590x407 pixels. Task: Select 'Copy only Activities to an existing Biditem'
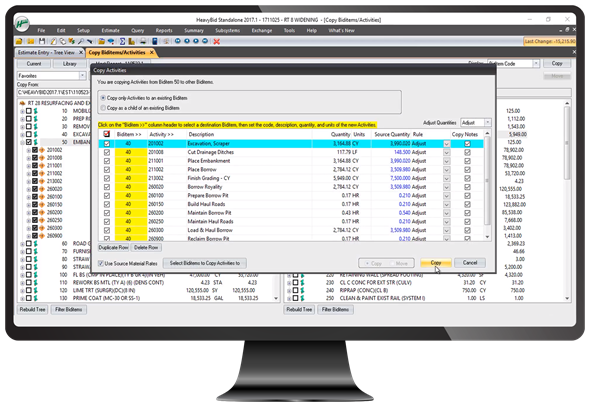click(103, 98)
